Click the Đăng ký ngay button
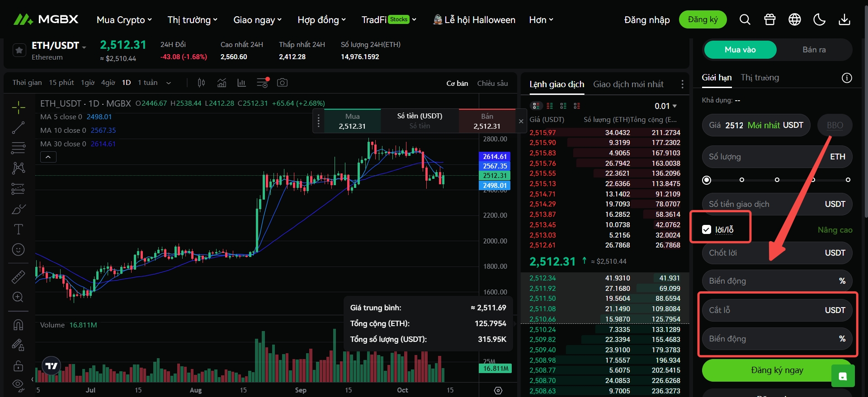This screenshot has width=868, height=397. pos(777,370)
